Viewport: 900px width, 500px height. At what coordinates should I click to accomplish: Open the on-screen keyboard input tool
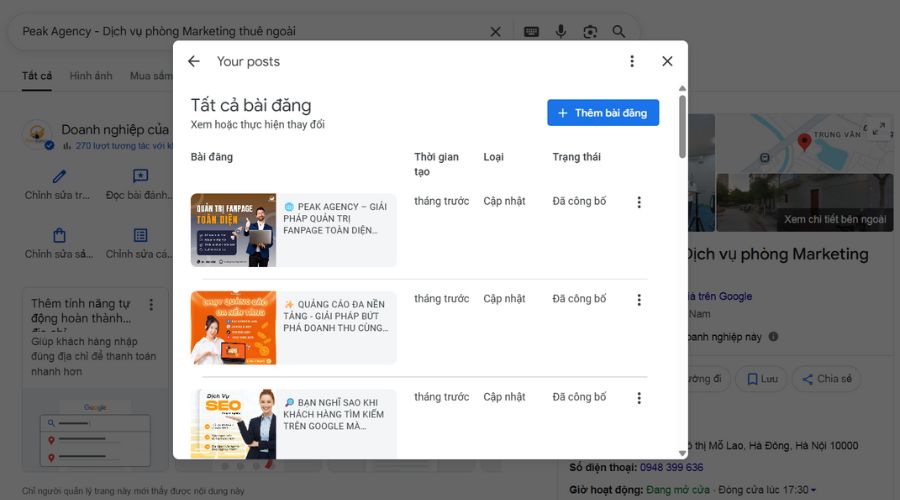(532, 32)
